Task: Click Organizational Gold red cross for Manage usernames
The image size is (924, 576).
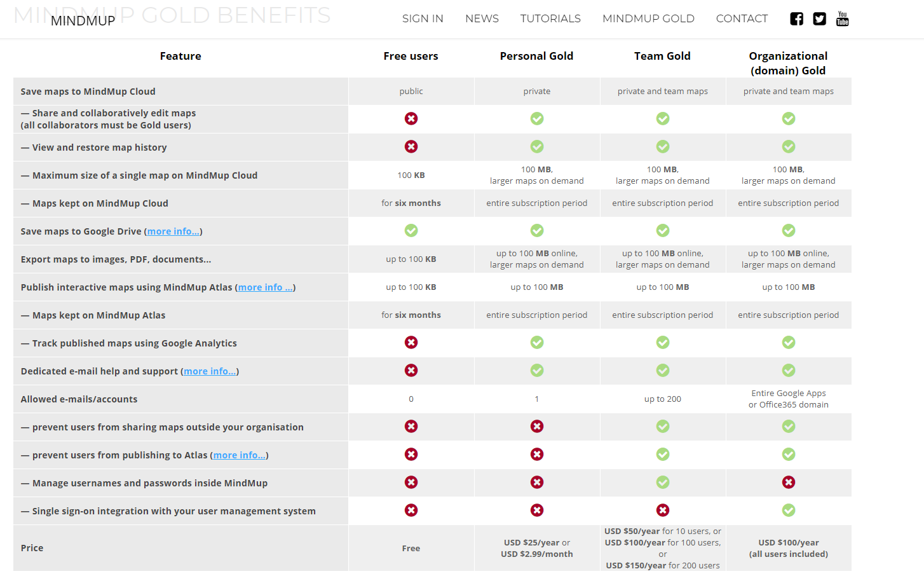Action: coord(789,483)
